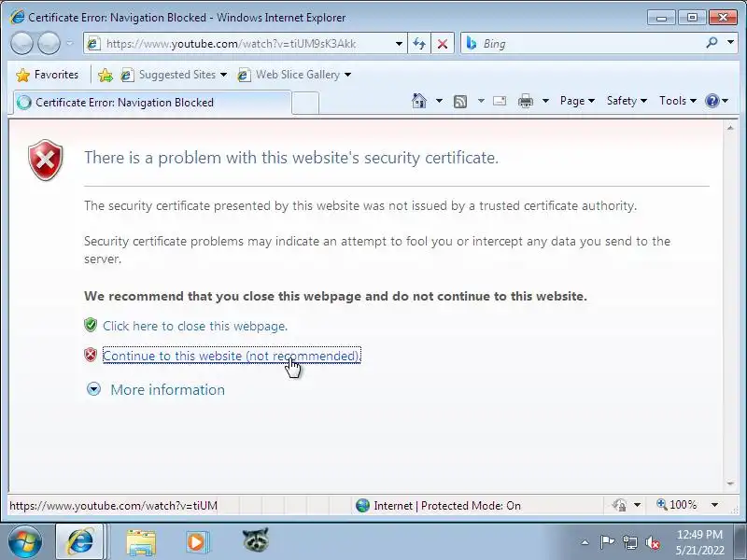This screenshot has width=747, height=560.
Task: Click the More information text
Action: [168, 390]
